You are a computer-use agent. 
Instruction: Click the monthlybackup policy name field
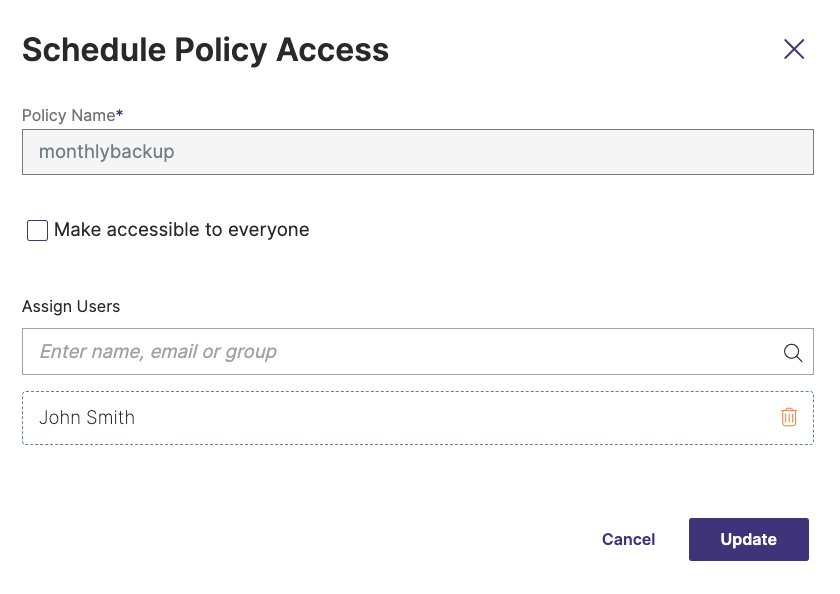tap(417, 152)
